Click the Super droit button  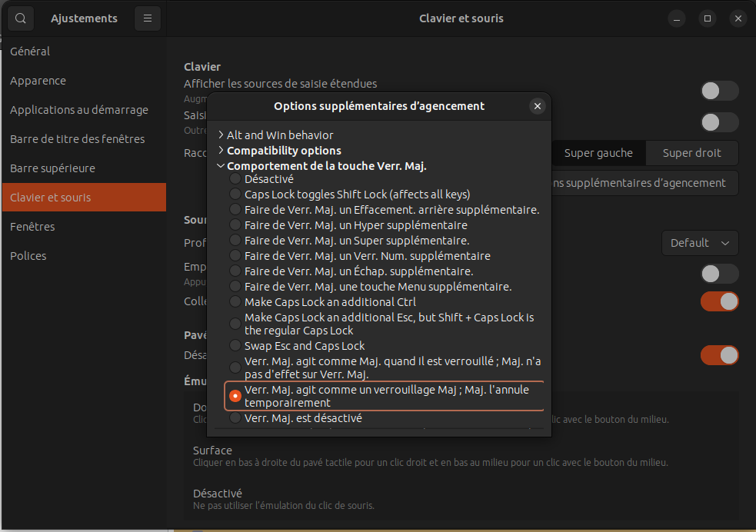click(691, 153)
